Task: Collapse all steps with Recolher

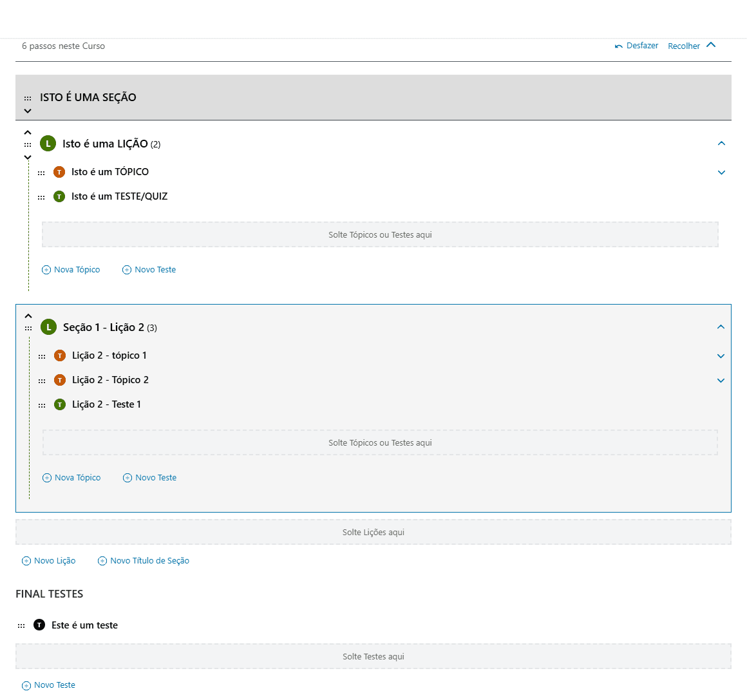Action: pos(692,46)
